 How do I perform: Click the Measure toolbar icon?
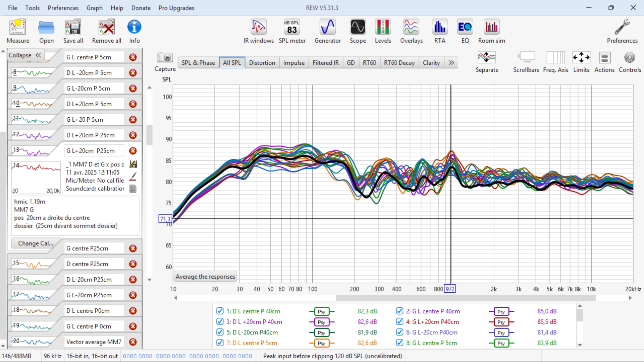tap(18, 31)
